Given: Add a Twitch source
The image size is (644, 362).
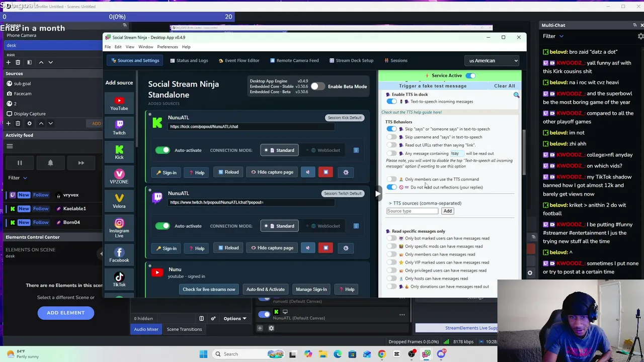Looking at the screenshot, I should (x=119, y=128).
